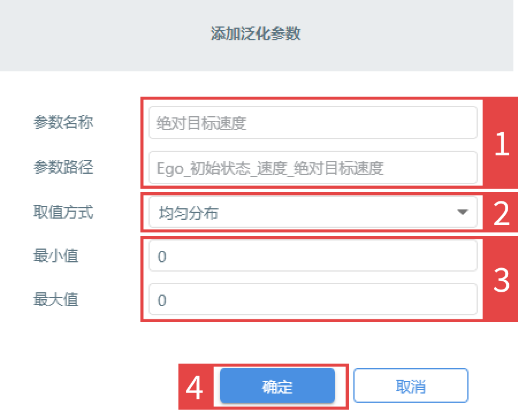Image resolution: width=518 pixels, height=420 pixels.
Task: Select the 均匀分布 combo box text
Action: (x=188, y=213)
